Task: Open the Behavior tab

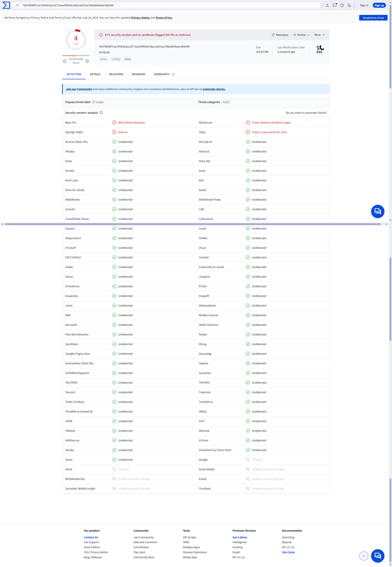Action: coord(138,74)
